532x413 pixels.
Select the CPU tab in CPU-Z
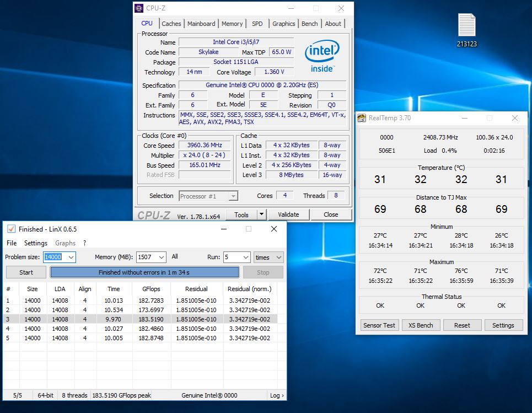(147, 23)
